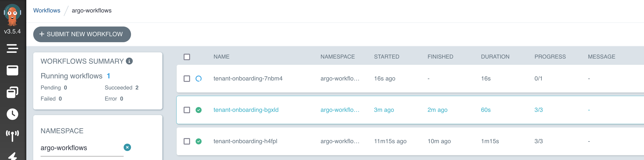Viewport: 644px width, 160px height.
Task: Click the Error 0 summary entry
Action: coord(114,99)
